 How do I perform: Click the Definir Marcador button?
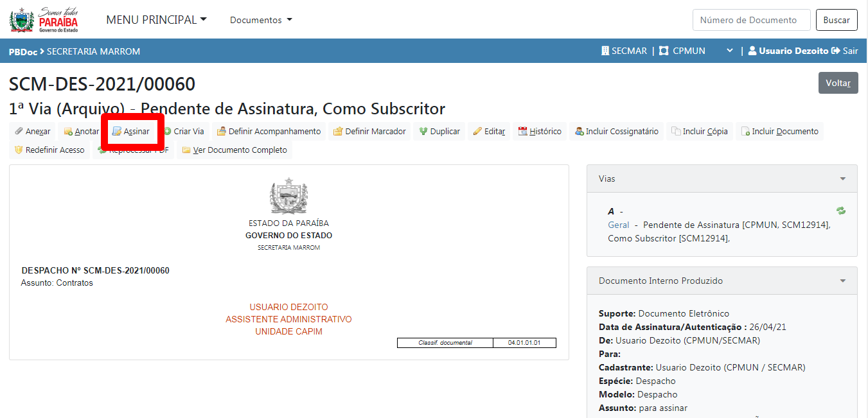click(370, 132)
